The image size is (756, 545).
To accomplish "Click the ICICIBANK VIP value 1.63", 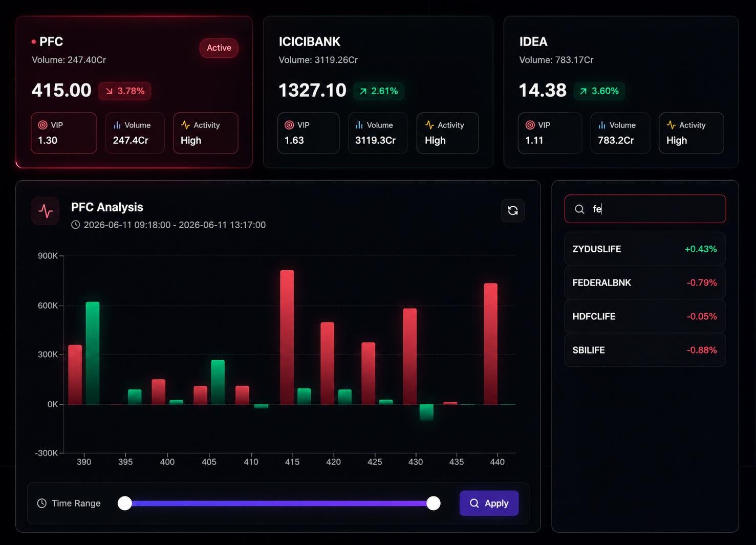I will point(294,140).
